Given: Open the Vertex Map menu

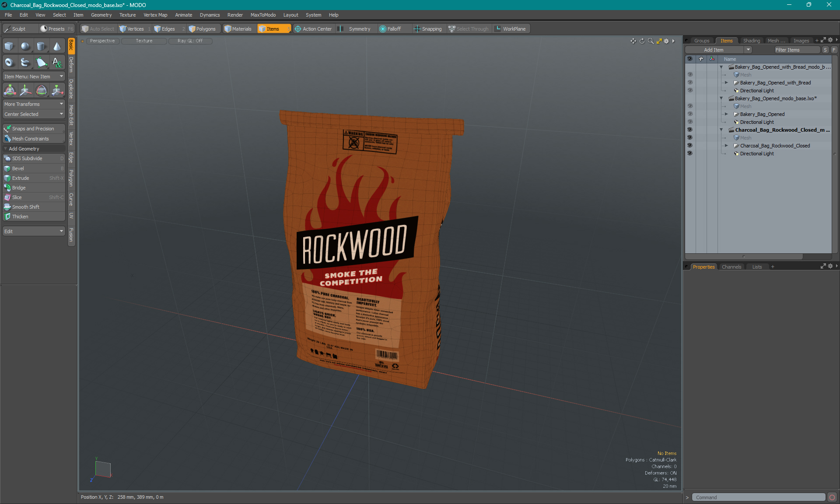Looking at the screenshot, I should click(155, 15).
